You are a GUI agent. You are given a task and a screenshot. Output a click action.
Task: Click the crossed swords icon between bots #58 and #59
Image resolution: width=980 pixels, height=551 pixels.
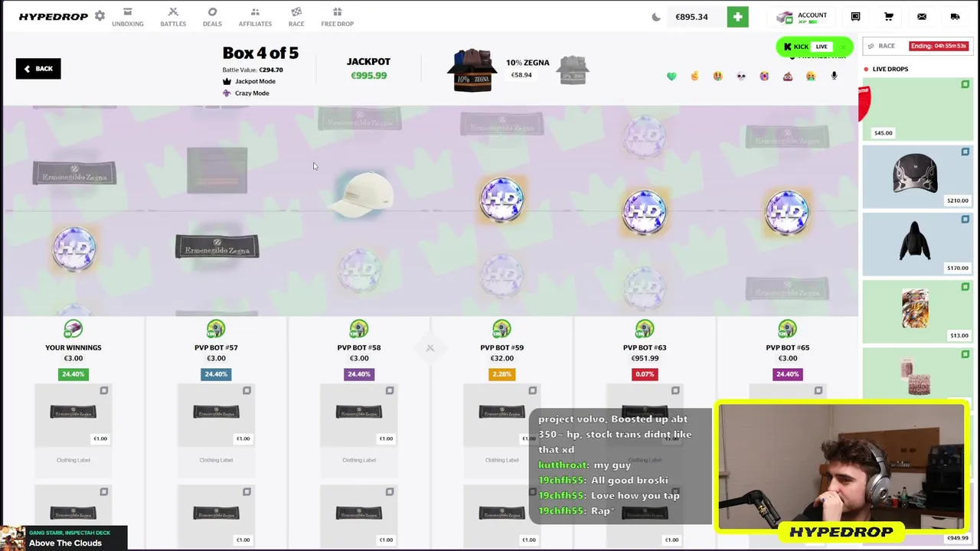[430, 348]
